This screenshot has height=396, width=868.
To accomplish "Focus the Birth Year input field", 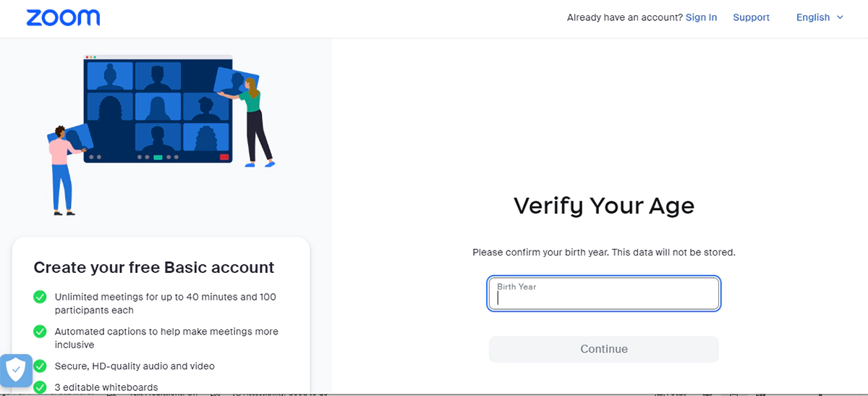I will (604, 294).
